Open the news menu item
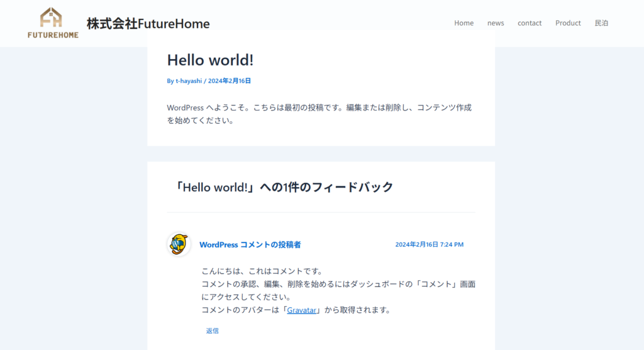Image resolution: width=644 pixels, height=350 pixels. click(x=496, y=23)
